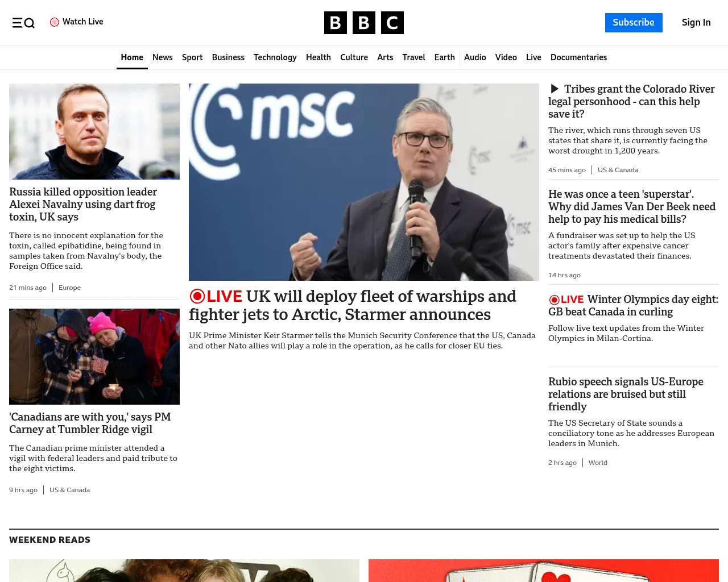The image size is (728, 582).
Task: Subscribe using the blue button
Action: tap(634, 23)
